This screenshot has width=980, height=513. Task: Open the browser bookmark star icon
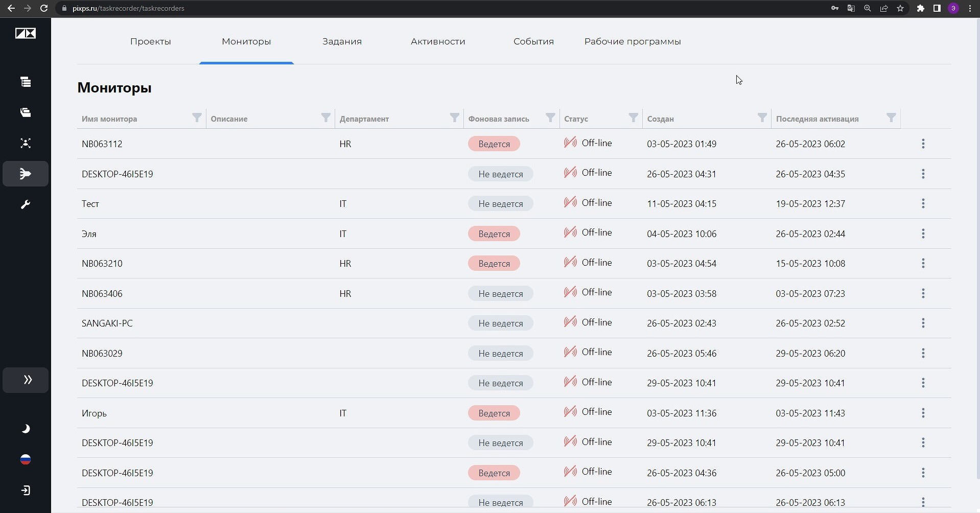(x=900, y=8)
